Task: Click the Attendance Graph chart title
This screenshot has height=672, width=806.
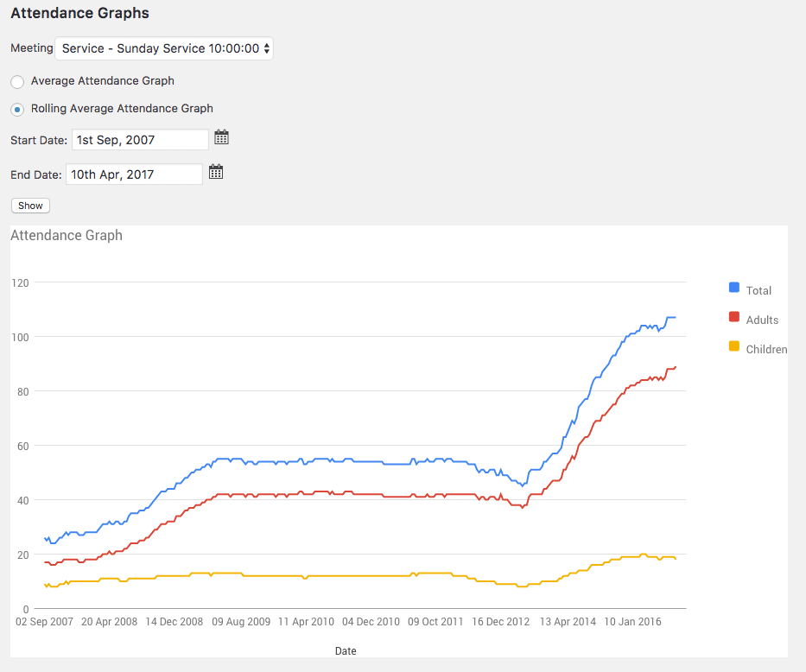Action: [x=67, y=235]
